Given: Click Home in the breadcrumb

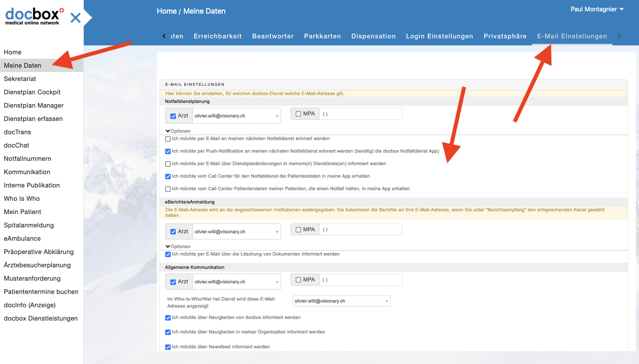Looking at the screenshot, I should coord(166,11).
